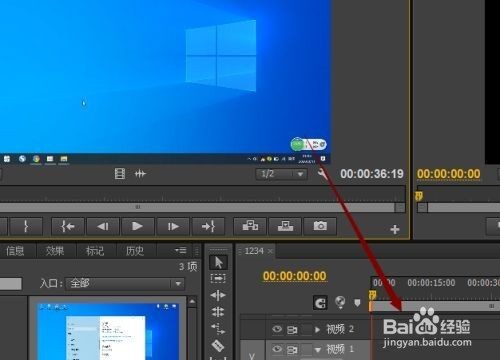Click the Lift button
The height and width of the screenshot is (360, 500).
[250, 227]
